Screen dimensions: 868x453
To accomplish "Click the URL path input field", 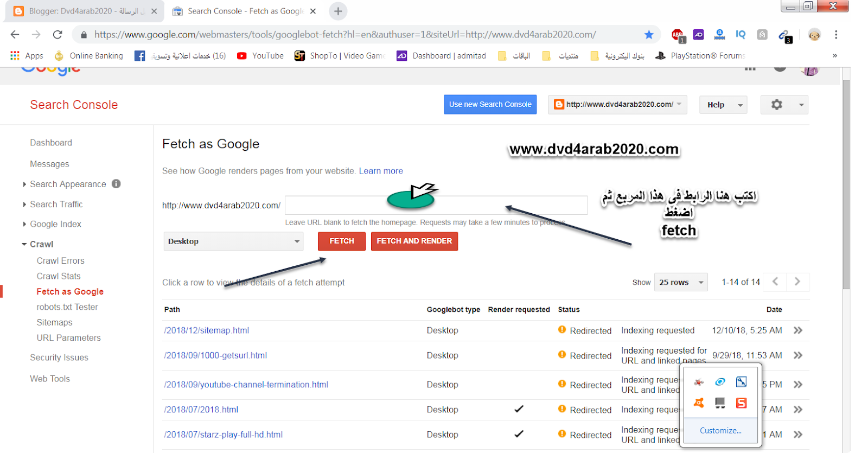I will point(436,205).
